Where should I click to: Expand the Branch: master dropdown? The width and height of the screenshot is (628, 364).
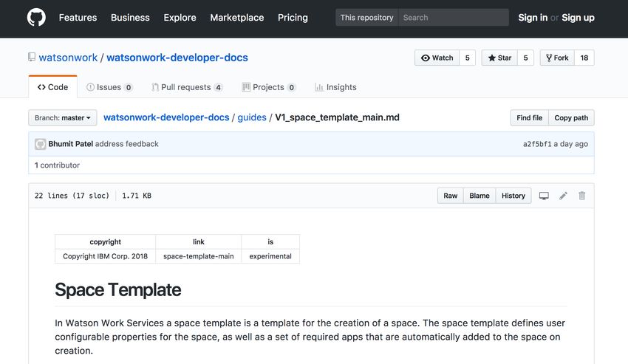63,117
